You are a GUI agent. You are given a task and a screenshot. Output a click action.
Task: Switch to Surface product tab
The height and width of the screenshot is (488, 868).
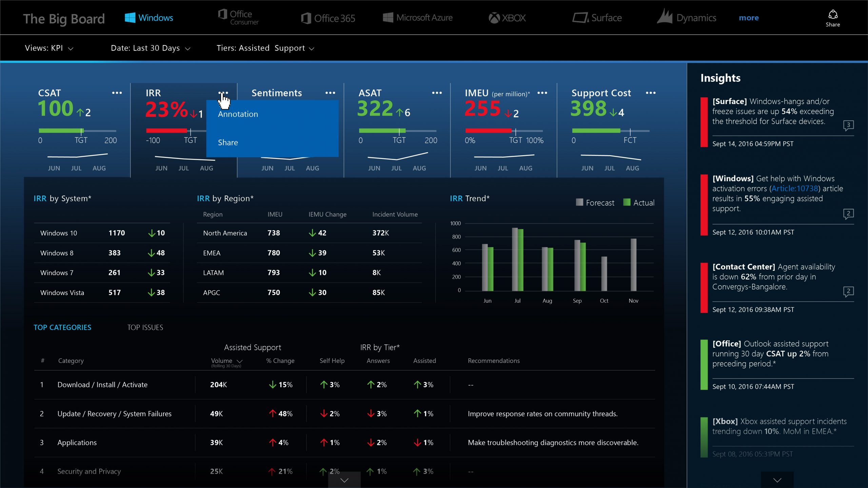point(597,18)
